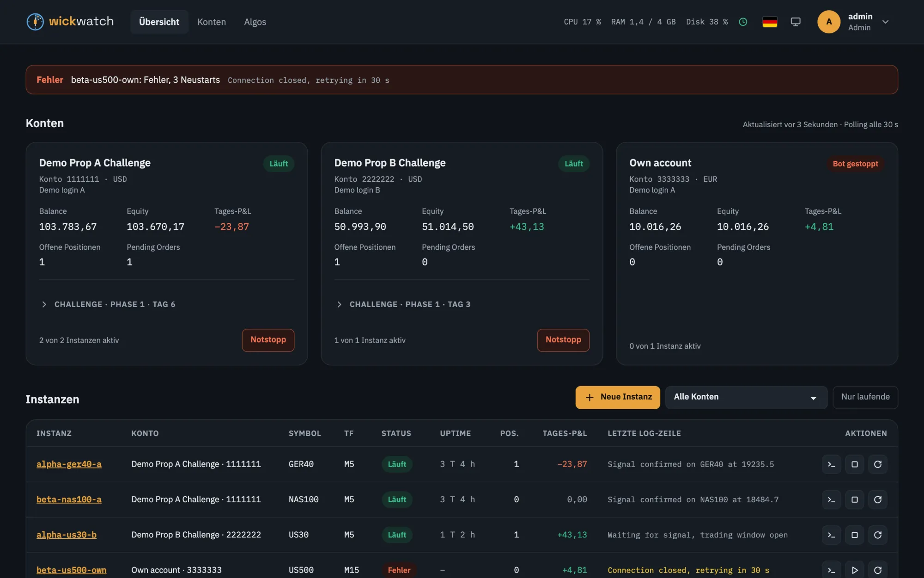This screenshot has width=924, height=578.
Task: Open the clock icon in header
Action: (743, 22)
